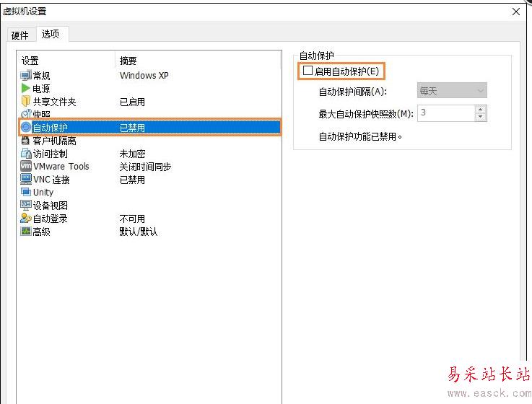Select the 设备视图 row text
The width and height of the screenshot is (532, 404).
click(51, 206)
